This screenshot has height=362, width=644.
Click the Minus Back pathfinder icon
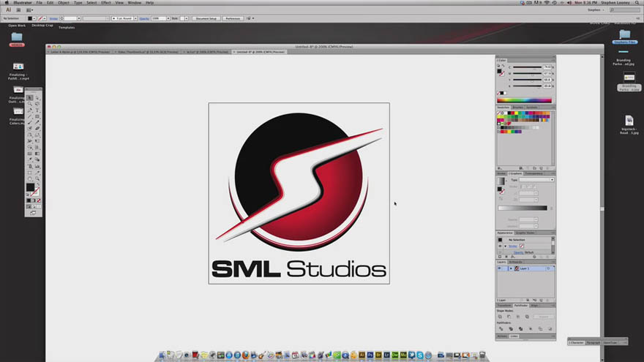[550, 329]
